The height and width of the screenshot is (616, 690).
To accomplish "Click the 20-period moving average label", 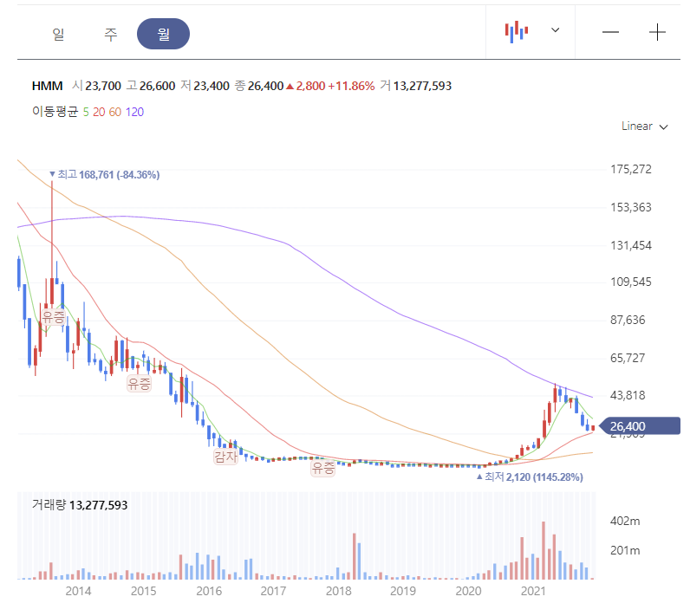I will coord(99,112).
